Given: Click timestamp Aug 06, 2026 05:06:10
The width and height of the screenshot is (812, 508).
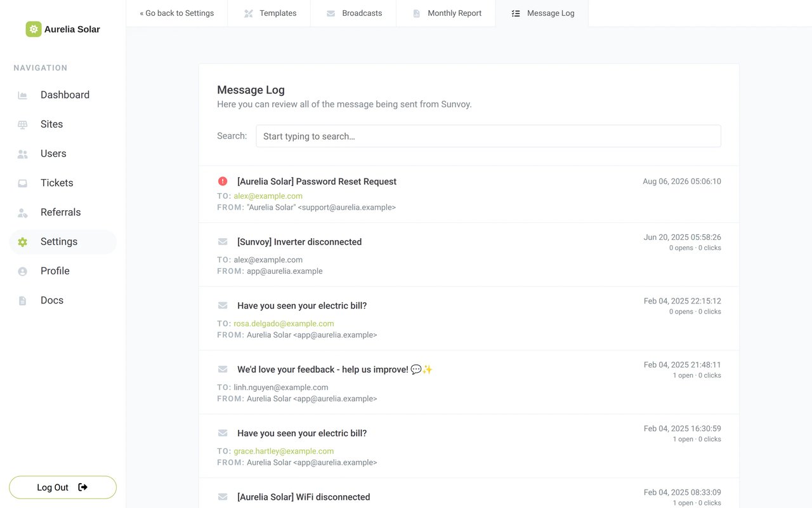Looking at the screenshot, I should 682,182.
